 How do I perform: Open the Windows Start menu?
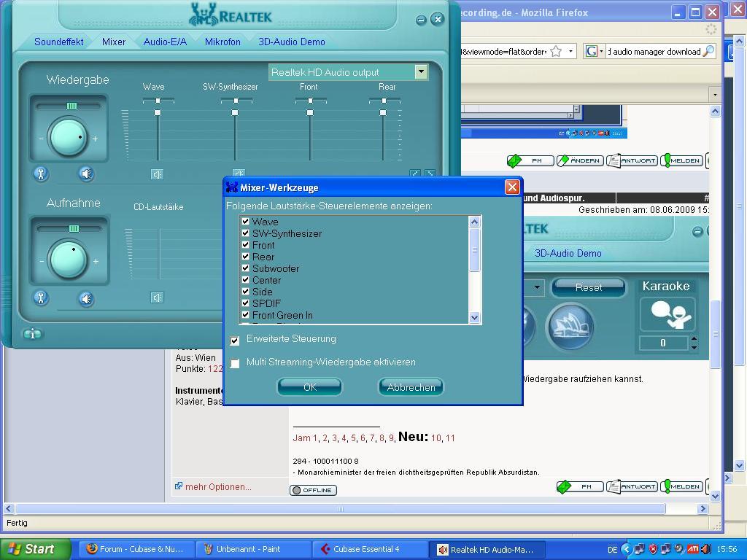coord(35,549)
